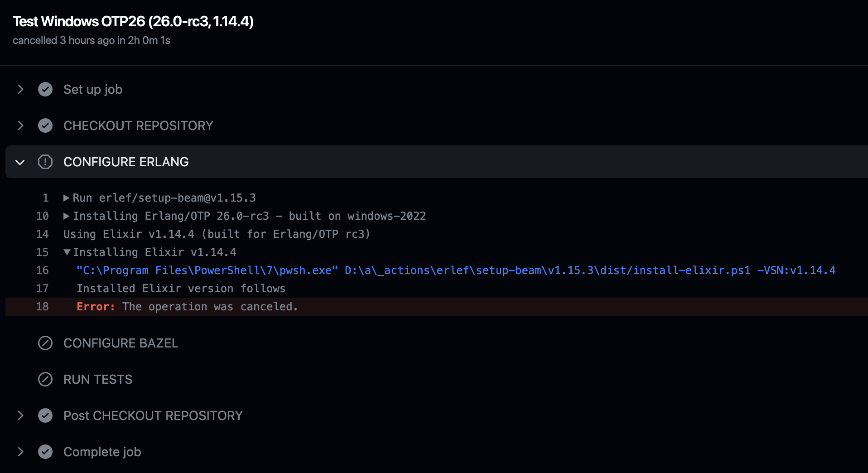Click the checkmark icon beside CHECKOUT REPOSITORY
868x473 pixels.
[x=45, y=125]
